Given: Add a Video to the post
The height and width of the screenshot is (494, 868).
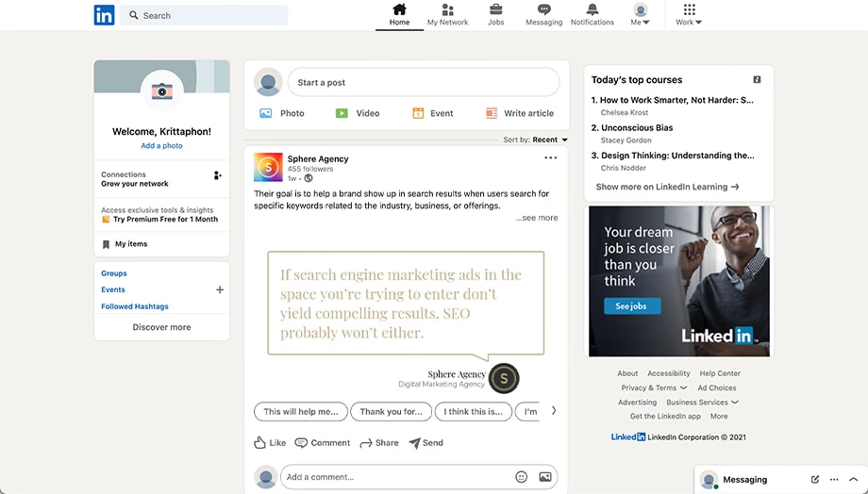Looking at the screenshot, I should pyautogui.click(x=357, y=113).
